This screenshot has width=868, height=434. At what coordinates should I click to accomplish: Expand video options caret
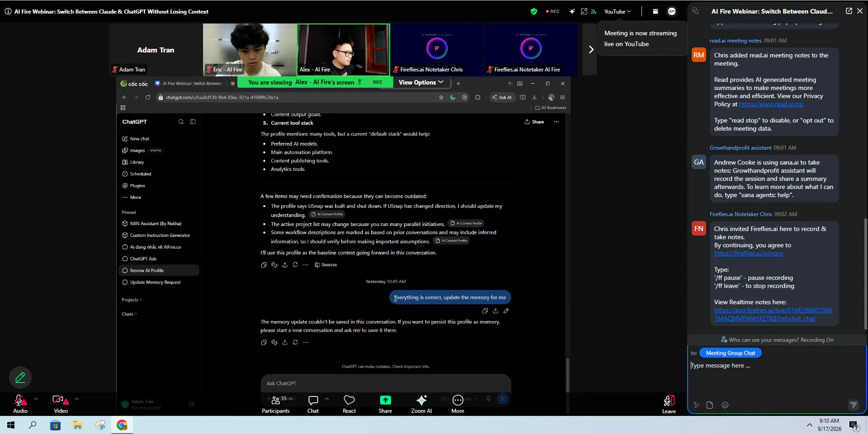pos(77,399)
